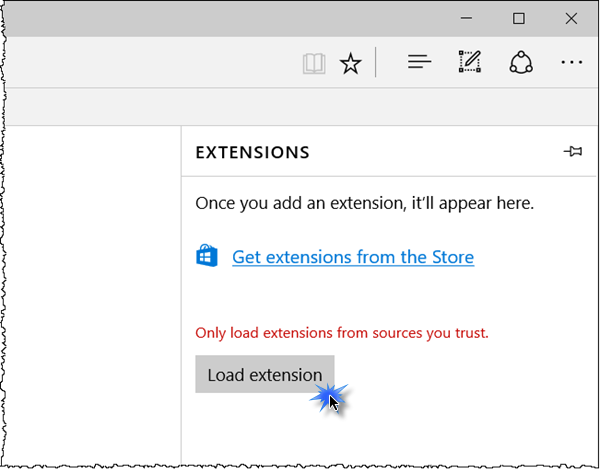The image size is (600, 473).
Task: Open Reading view book icon
Action: (314, 64)
